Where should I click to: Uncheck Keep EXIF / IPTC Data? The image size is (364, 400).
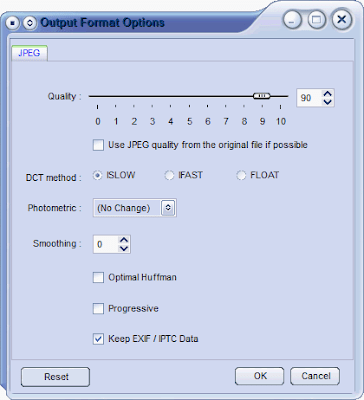(x=98, y=339)
